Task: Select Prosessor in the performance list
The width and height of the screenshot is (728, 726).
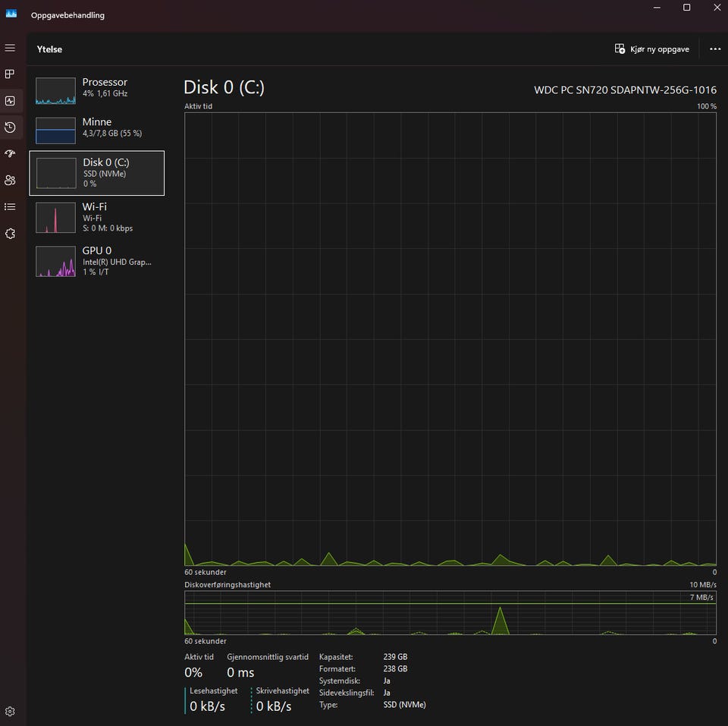Action: [x=96, y=90]
